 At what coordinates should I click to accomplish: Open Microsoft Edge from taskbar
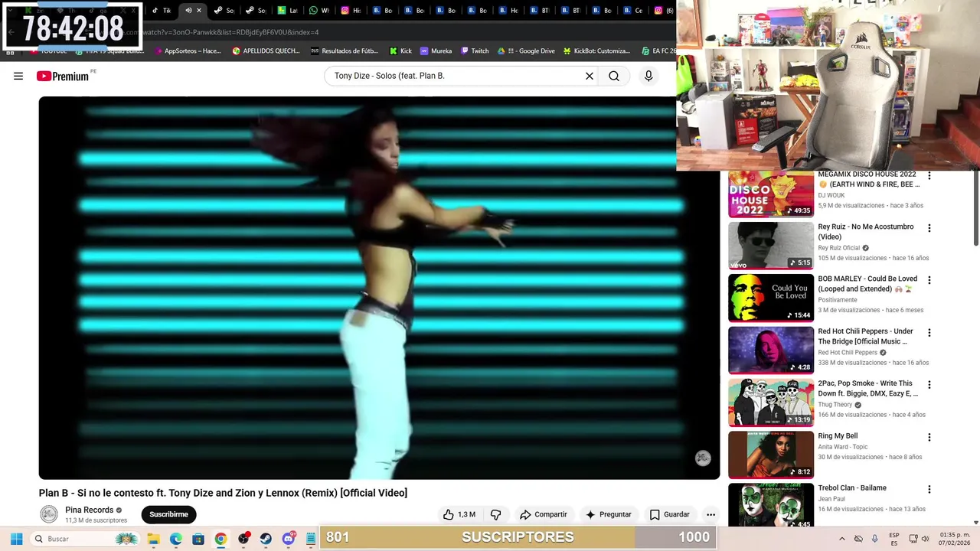point(175,539)
